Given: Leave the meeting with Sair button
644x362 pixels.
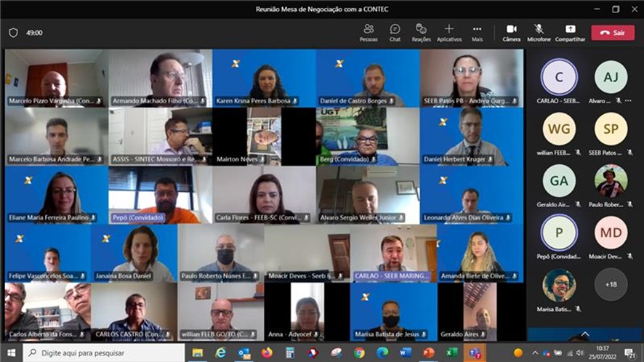Looking at the screenshot, I should coord(613,33).
